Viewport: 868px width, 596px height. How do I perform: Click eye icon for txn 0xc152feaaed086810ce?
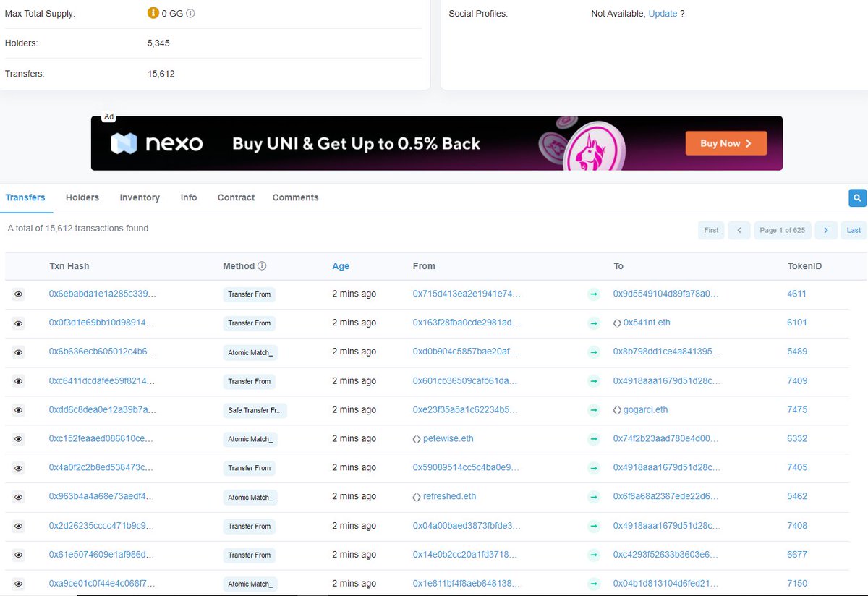[x=19, y=439]
